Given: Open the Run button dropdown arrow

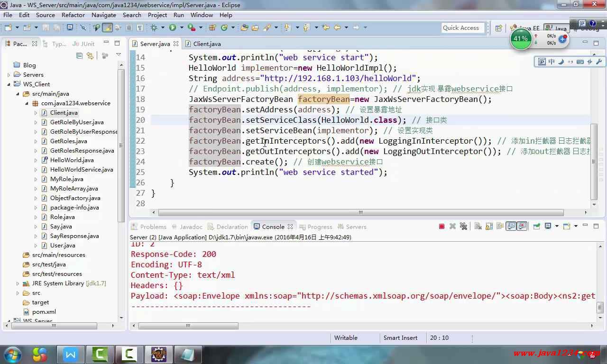Looking at the screenshot, I should point(182,27).
